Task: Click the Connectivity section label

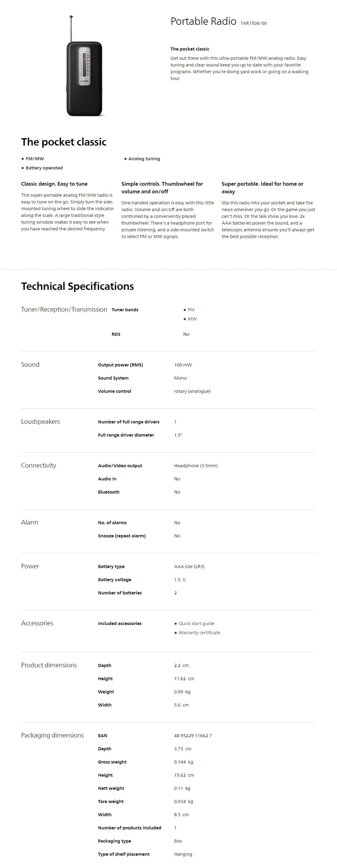Action: [38, 465]
